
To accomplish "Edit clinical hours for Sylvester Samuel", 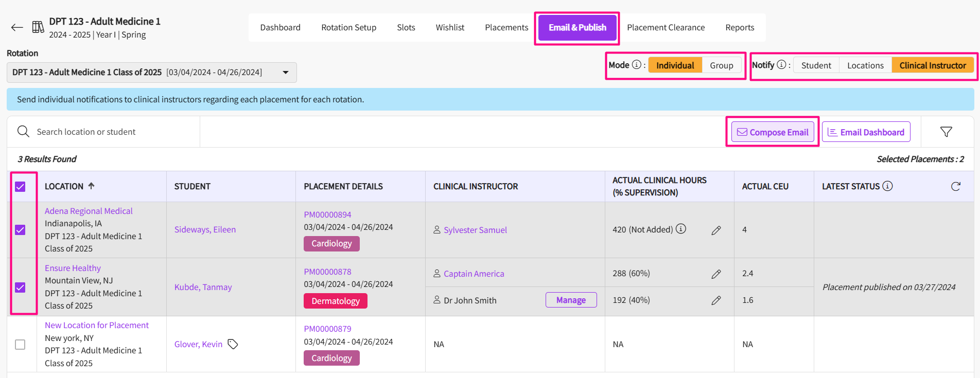I will point(716,230).
